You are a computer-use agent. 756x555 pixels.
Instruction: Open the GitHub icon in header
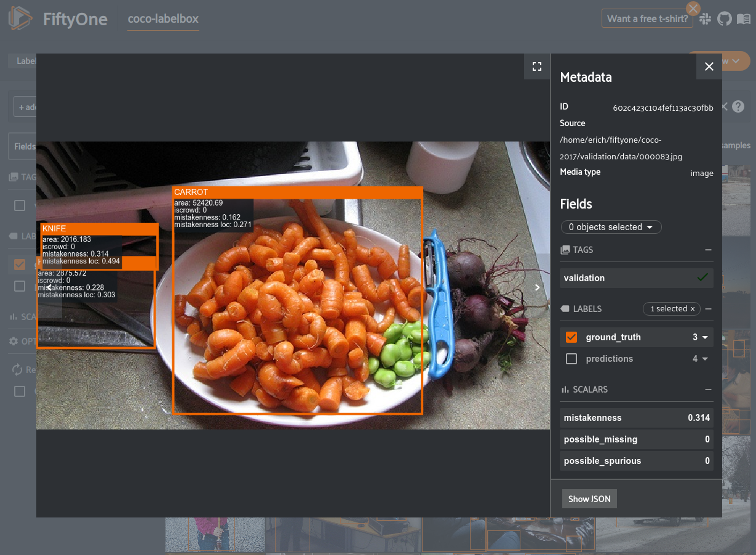point(725,19)
